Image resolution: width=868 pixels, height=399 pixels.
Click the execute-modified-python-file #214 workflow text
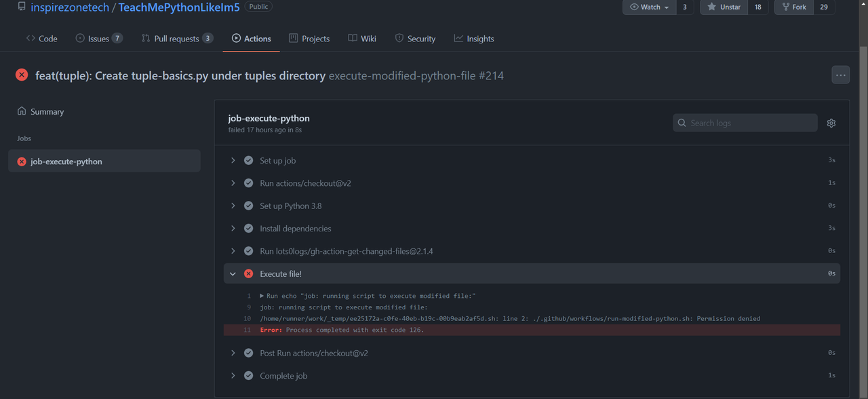(416, 76)
